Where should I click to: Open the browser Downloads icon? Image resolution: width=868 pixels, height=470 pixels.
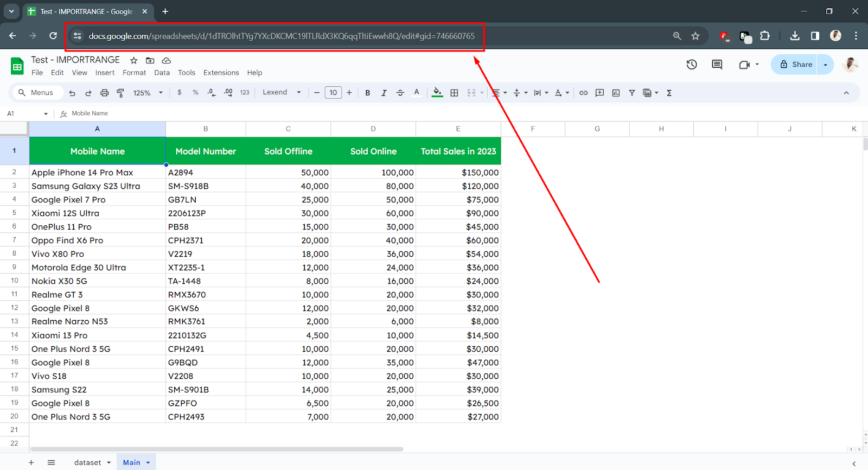coord(795,36)
